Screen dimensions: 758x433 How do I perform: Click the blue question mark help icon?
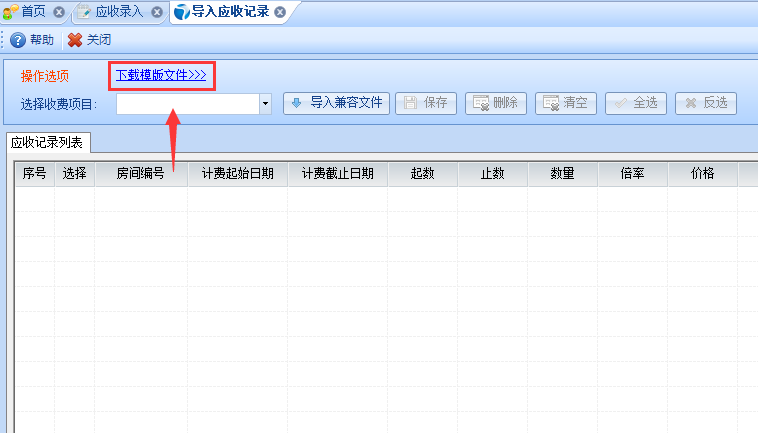[18, 40]
